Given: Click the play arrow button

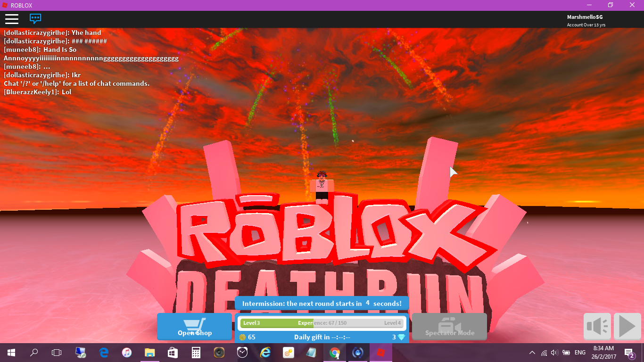Looking at the screenshot, I should click(x=627, y=326).
